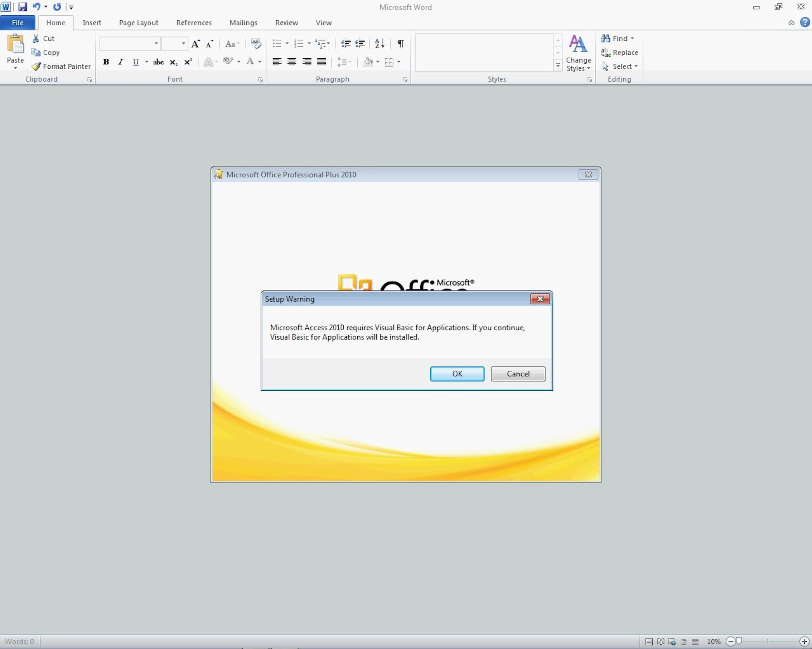Open the font size dropdown
The image size is (812, 649).
(183, 44)
